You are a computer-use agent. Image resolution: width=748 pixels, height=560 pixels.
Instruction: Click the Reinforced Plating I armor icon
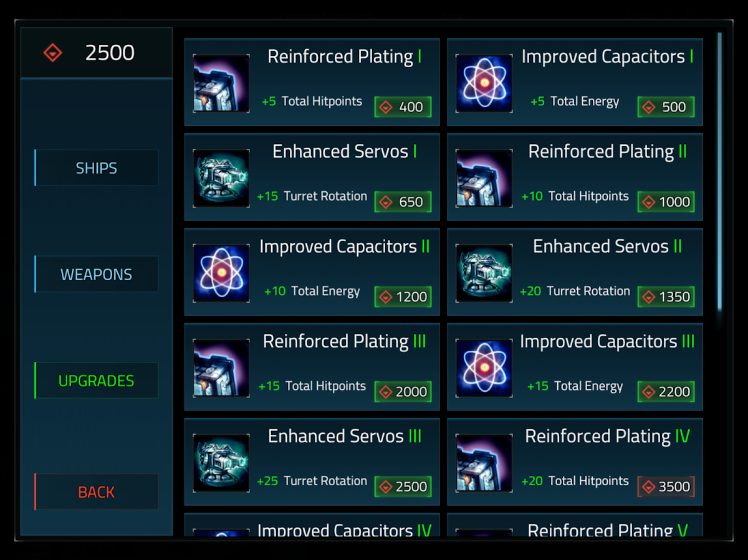pos(221,83)
